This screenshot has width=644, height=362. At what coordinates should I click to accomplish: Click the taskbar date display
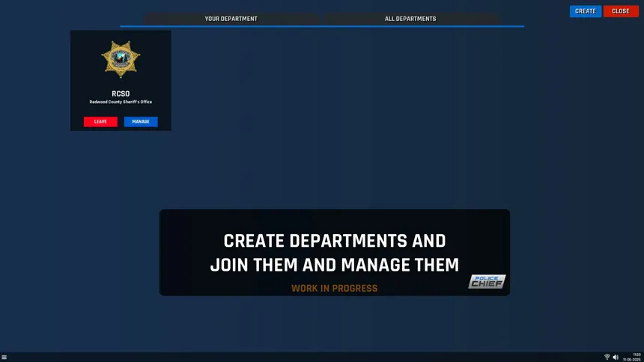pyautogui.click(x=632, y=360)
